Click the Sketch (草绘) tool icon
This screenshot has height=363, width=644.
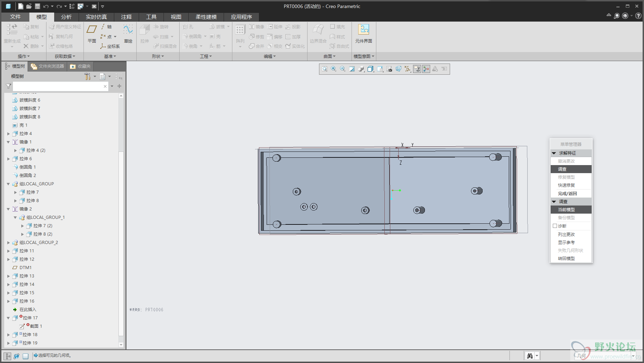pyautogui.click(x=128, y=34)
